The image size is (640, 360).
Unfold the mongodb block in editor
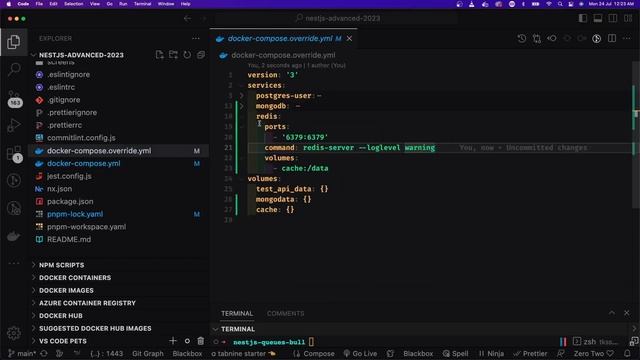pos(241,106)
